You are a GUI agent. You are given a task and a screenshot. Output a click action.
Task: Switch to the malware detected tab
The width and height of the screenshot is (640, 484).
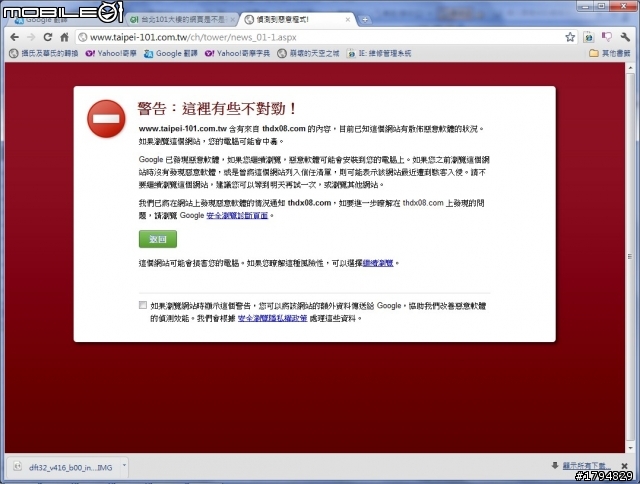[295, 19]
